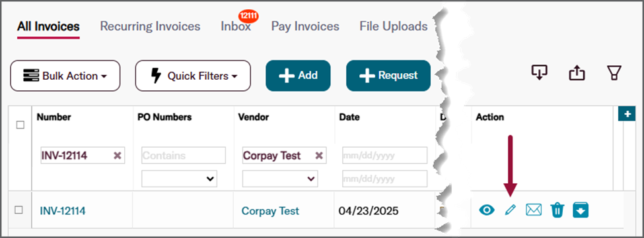Click the 04/23/2025 date cell
Viewport: 644px width, 238px height.
click(369, 211)
